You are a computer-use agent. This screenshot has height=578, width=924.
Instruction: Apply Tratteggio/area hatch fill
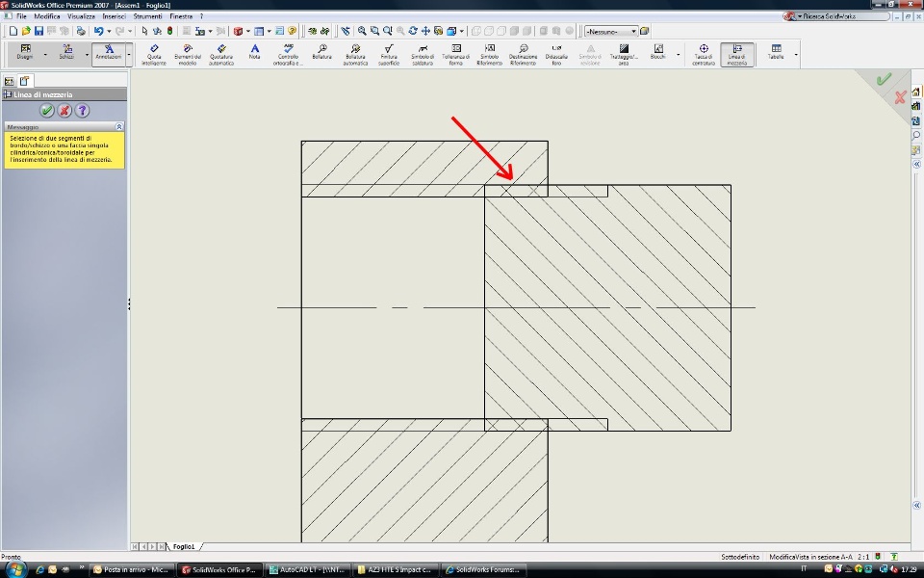click(624, 54)
